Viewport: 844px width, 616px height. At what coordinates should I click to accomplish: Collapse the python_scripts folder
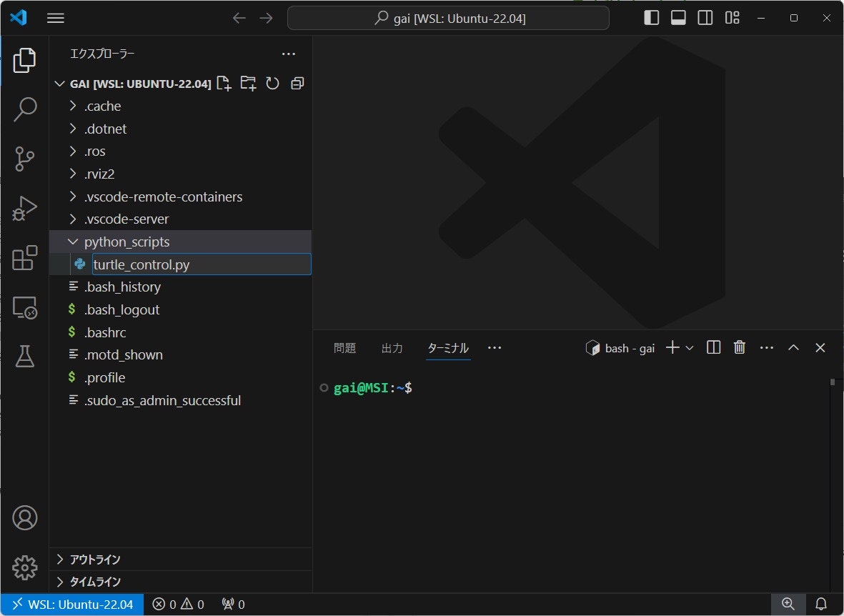point(180,242)
